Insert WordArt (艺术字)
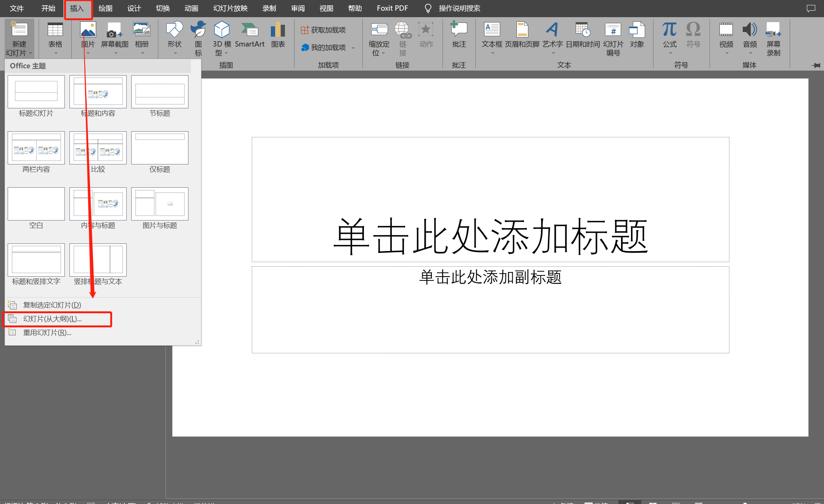This screenshot has height=504, width=824. 553,38
